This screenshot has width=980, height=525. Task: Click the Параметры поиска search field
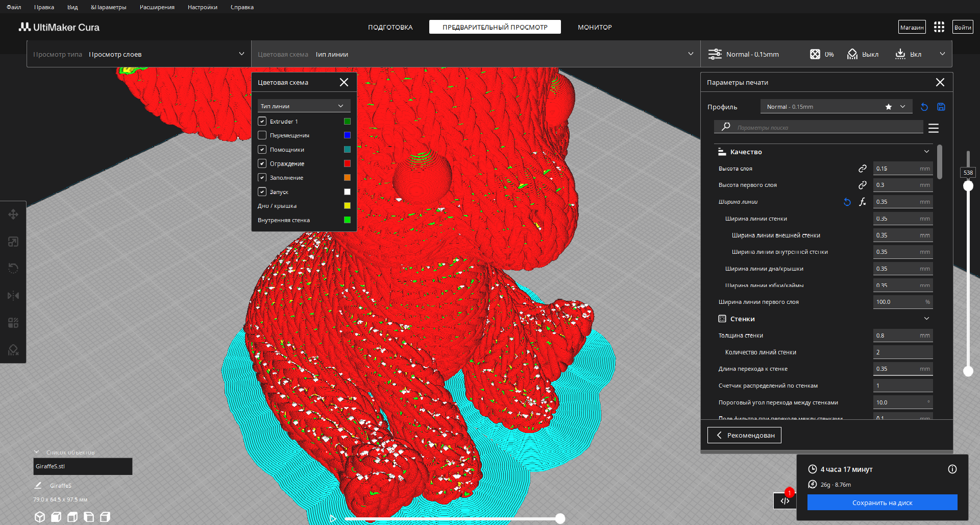pyautogui.click(x=819, y=127)
